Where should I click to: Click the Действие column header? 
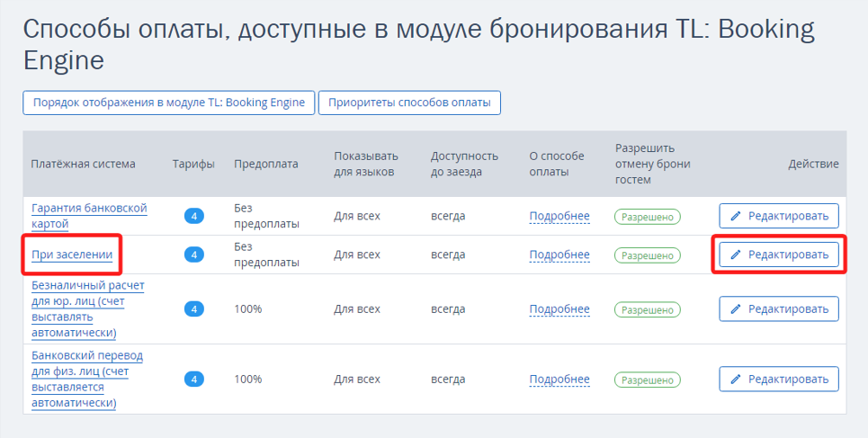point(814,164)
